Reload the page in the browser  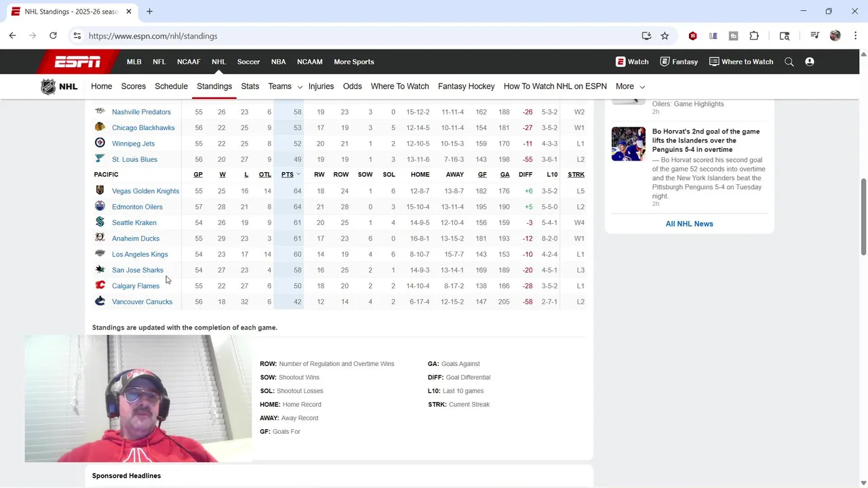point(53,36)
